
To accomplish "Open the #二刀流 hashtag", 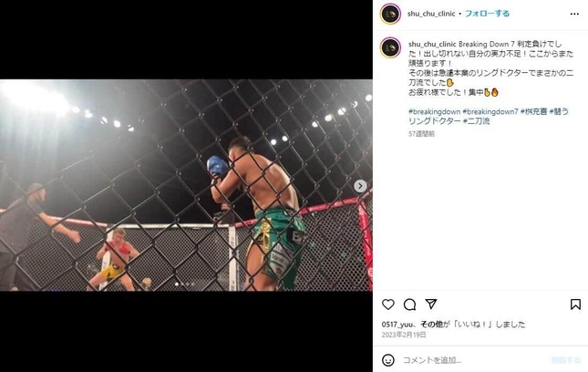I will pyautogui.click(x=476, y=121).
